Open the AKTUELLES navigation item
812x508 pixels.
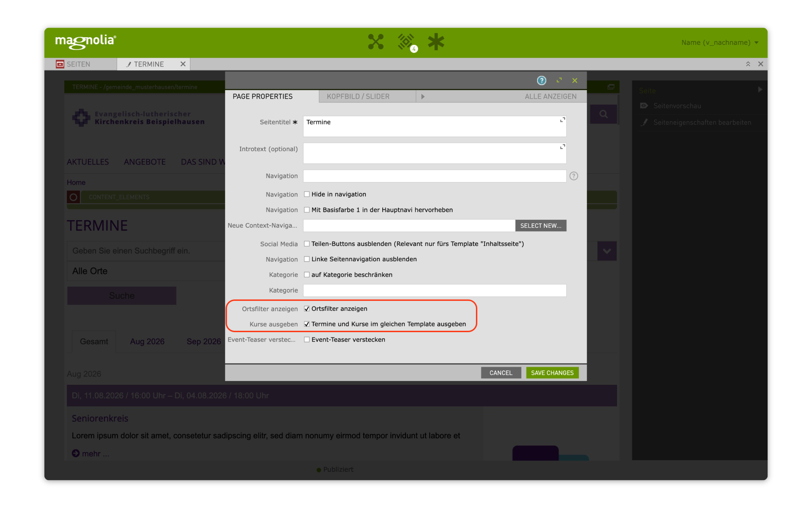point(88,162)
